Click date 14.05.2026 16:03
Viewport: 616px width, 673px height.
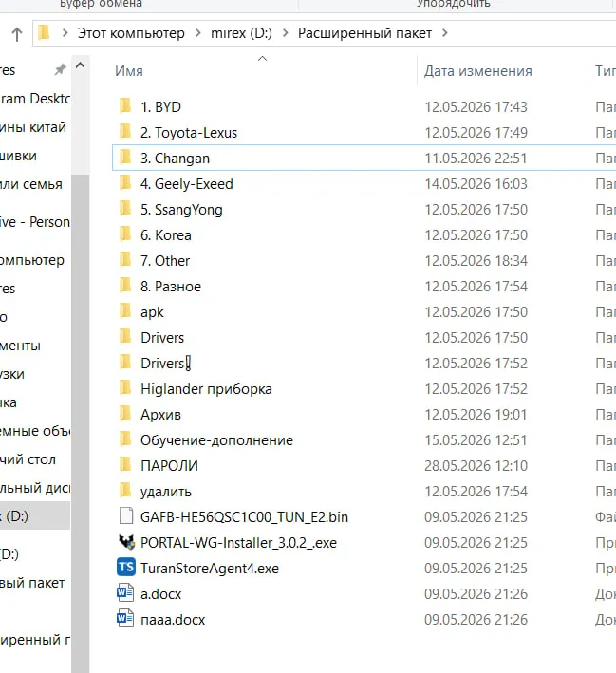pos(476,184)
